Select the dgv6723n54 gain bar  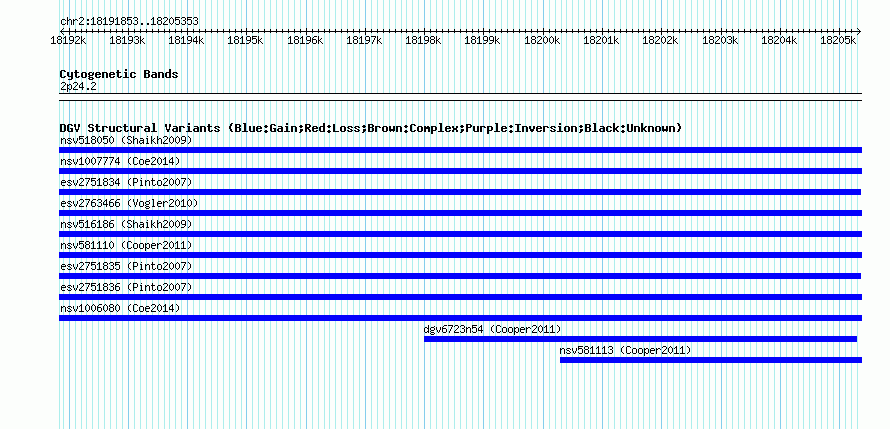pos(640,339)
